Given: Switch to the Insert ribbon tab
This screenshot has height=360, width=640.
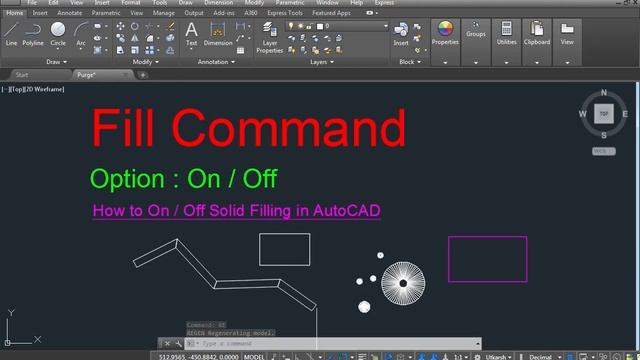Looking at the screenshot, I should [40, 13].
